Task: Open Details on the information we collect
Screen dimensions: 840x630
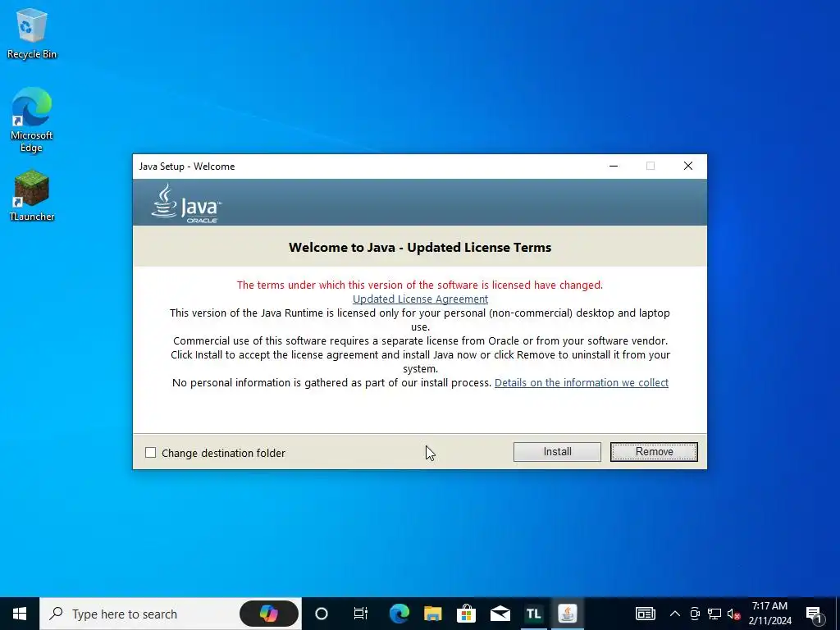Action: pos(582,382)
